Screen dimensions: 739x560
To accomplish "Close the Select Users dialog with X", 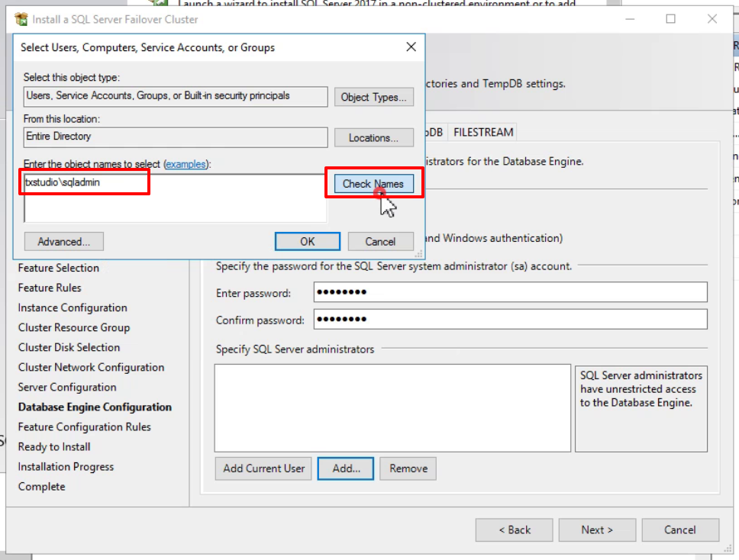I will [x=411, y=47].
